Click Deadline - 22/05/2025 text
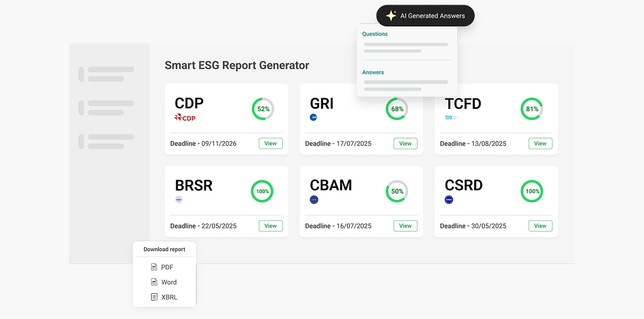 pos(203,226)
